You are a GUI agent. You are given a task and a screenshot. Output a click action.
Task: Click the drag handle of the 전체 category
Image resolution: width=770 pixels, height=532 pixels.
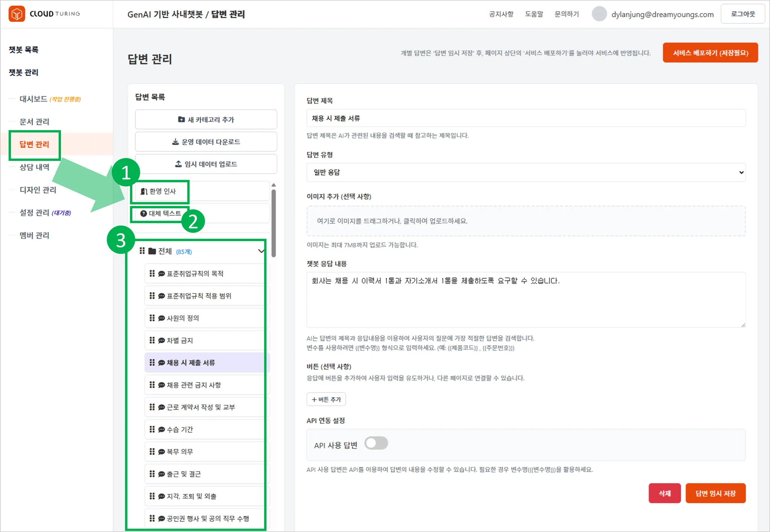tap(142, 251)
